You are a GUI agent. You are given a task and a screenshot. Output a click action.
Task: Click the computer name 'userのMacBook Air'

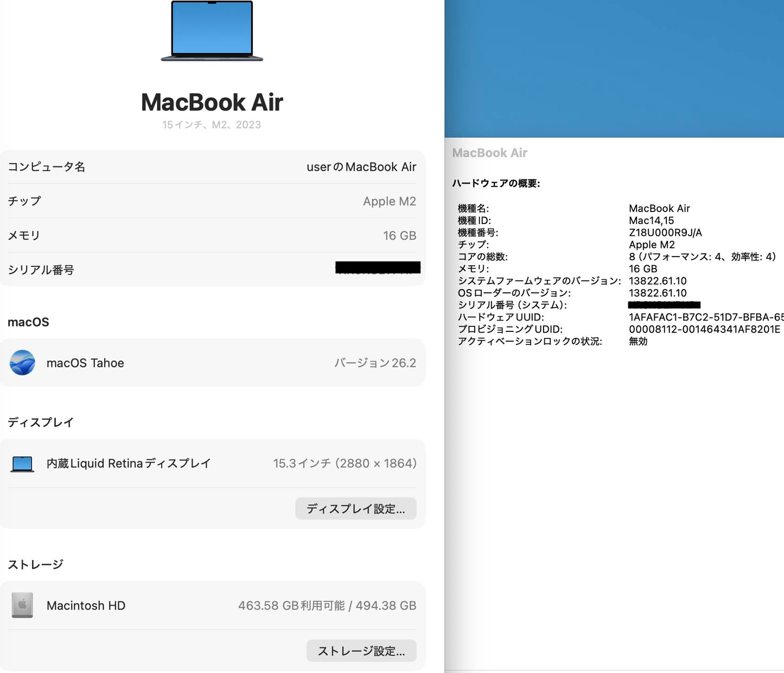coord(361,167)
